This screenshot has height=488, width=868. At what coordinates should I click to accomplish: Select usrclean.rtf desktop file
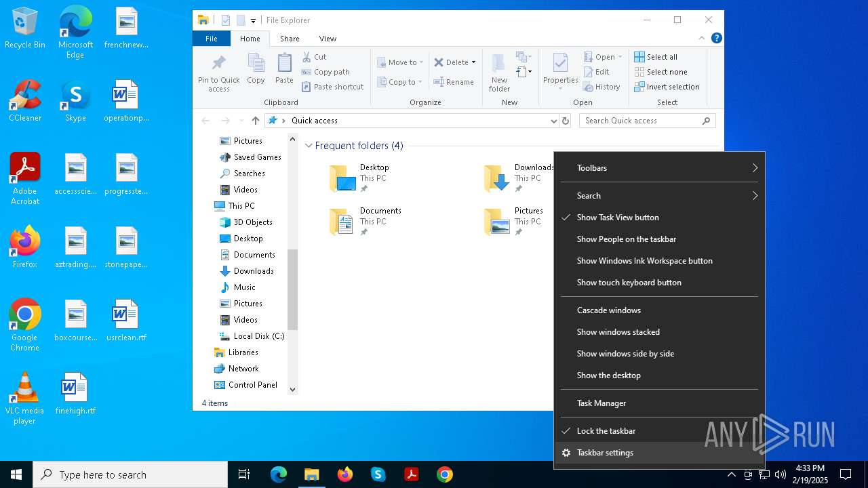pyautogui.click(x=125, y=321)
